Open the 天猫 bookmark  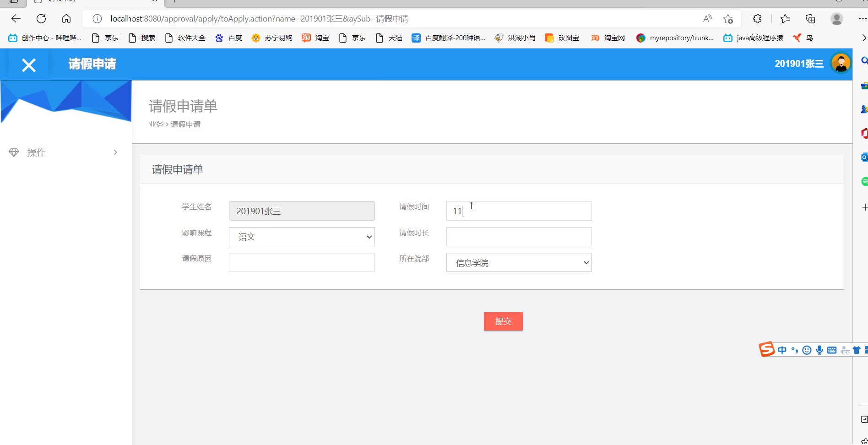click(389, 38)
